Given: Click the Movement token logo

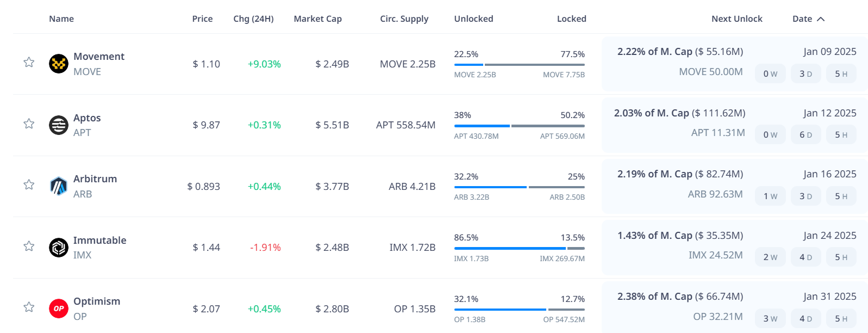Looking at the screenshot, I should pos(59,64).
